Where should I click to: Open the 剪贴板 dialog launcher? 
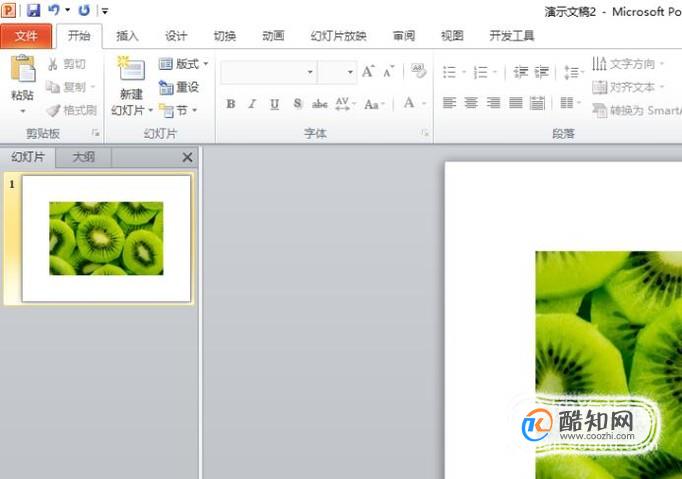(96, 133)
